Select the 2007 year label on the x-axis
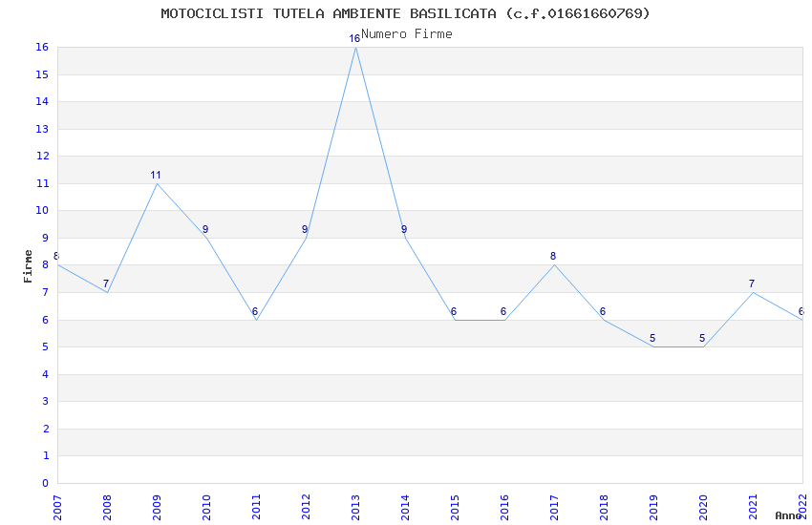812x525 pixels. click(57, 508)
